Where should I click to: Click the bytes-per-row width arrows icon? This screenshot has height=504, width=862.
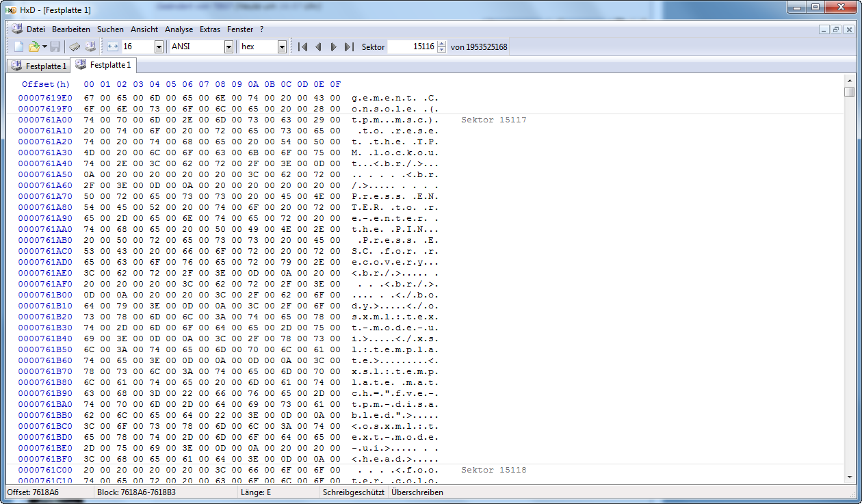(x=113, y=47)
